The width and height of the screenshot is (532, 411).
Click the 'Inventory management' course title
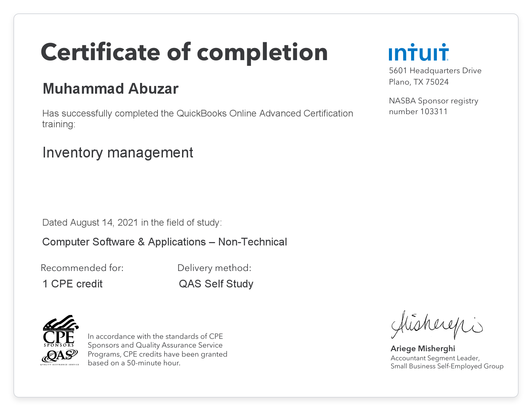(118, 153)
